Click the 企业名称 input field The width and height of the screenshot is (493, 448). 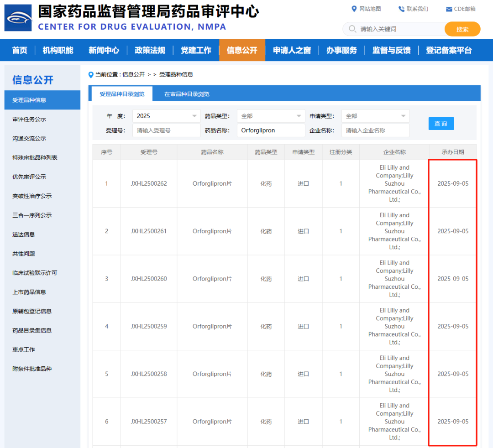point(375,130)
